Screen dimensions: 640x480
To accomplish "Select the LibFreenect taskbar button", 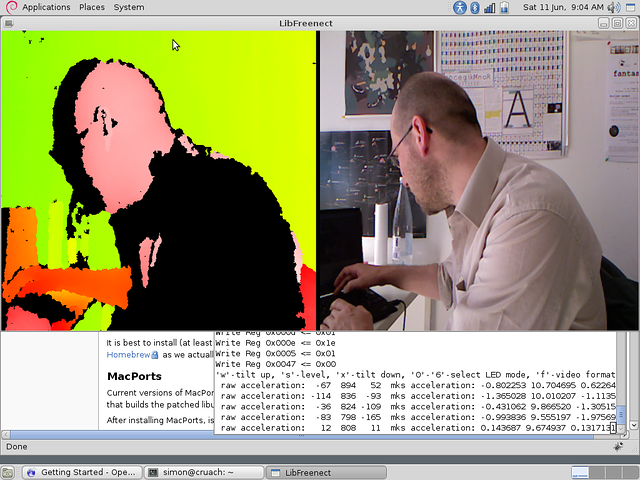I will coord(326,472).
